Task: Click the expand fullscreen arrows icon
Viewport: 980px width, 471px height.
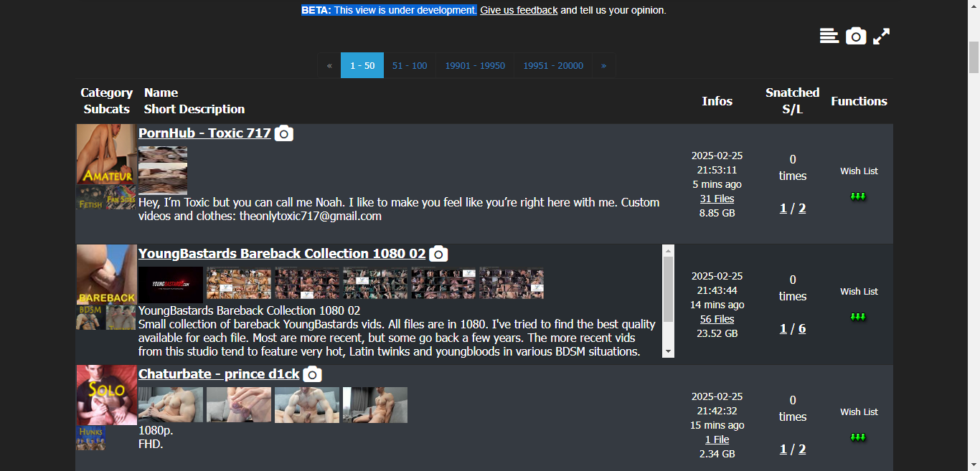Action: 882,36
